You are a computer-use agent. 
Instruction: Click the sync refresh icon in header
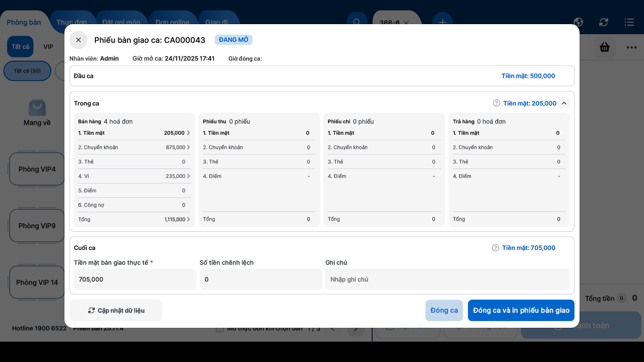pyautogui.click(x=604, y=22)
